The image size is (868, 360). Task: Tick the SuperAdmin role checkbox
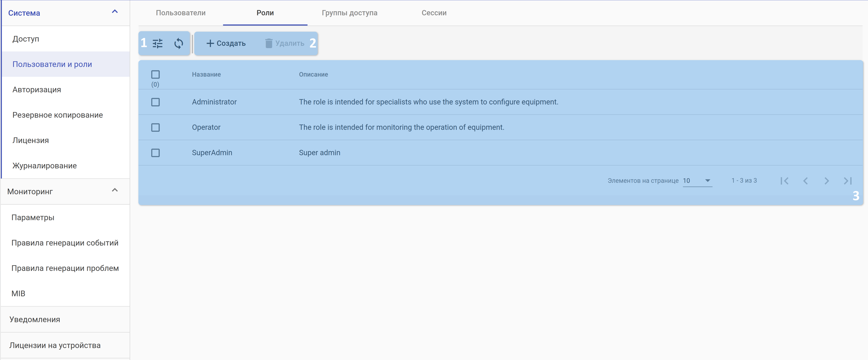click(x=155, y=153)
